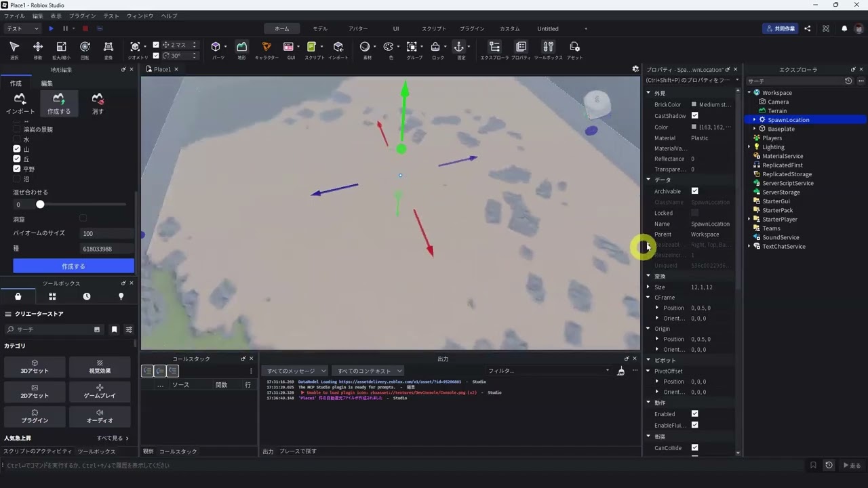868x488 pixels.
Task: Uncheck the 丘 (hills) biome checkbox
Action: click(x=17, y=159)
